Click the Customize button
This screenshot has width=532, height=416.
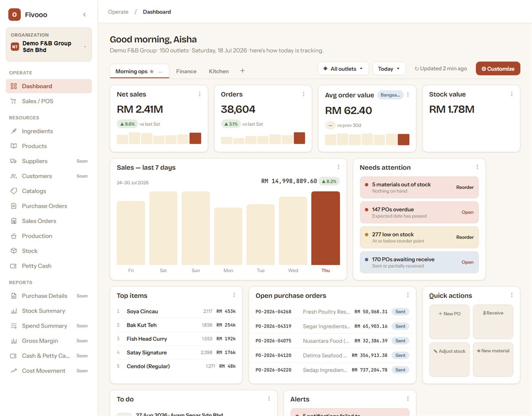[498, 69]
